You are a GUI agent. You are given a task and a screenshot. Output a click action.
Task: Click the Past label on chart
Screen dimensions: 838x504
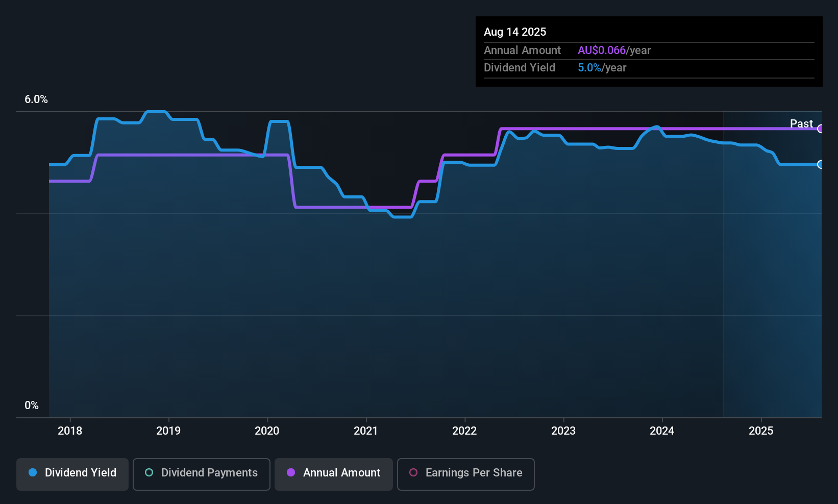(x=801, y=123)
